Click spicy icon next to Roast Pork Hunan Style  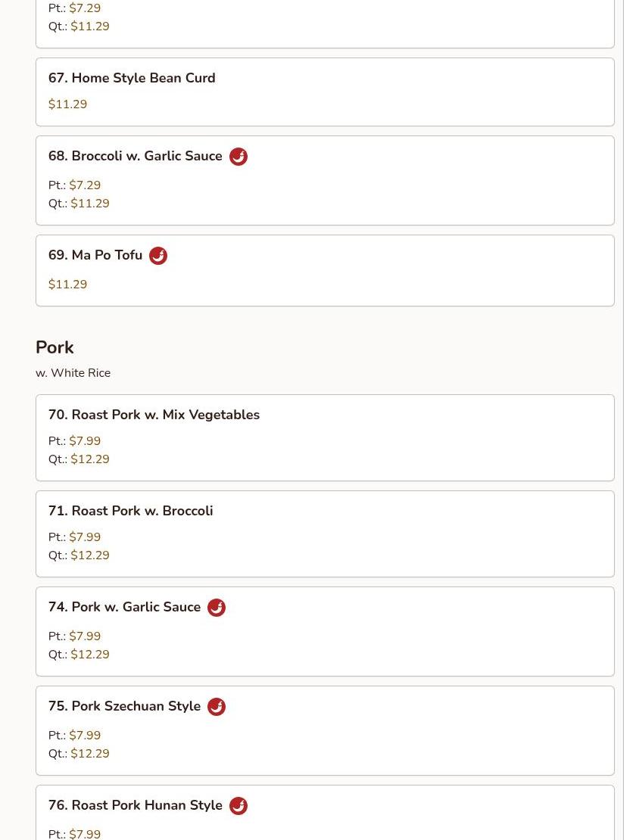(x=238, y=806)
